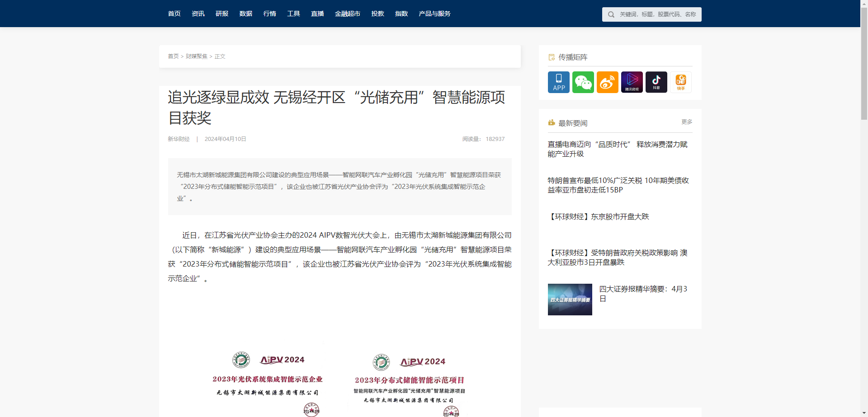This screenshot has width=868, height=417.
Task: Focus the keyword search input field
Action: click(658, 14)
